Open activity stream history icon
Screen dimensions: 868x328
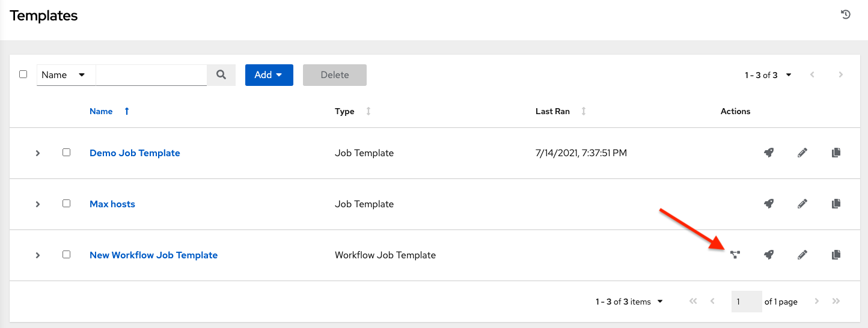[x=846, y=15]
